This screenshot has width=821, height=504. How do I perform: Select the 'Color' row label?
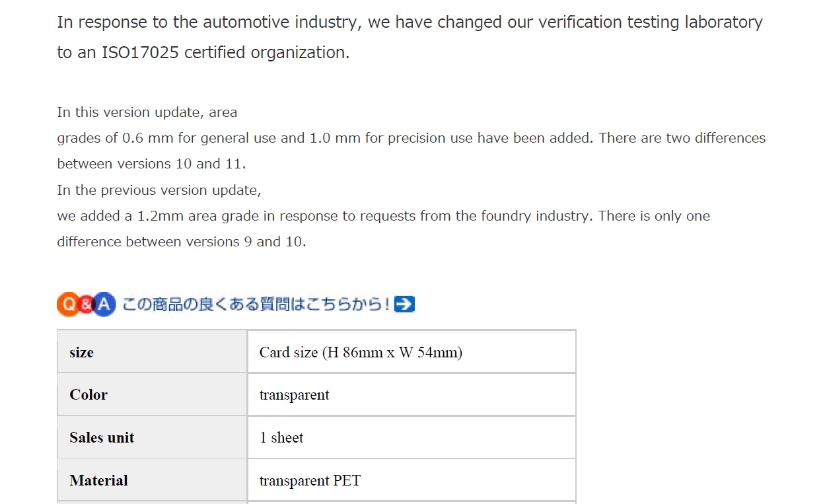click(x=152, y=394)
